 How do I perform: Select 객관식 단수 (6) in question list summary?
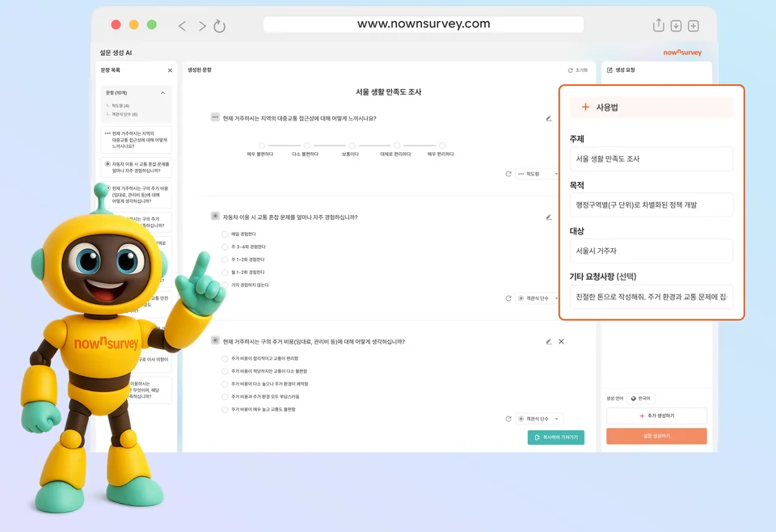(124, 114)
